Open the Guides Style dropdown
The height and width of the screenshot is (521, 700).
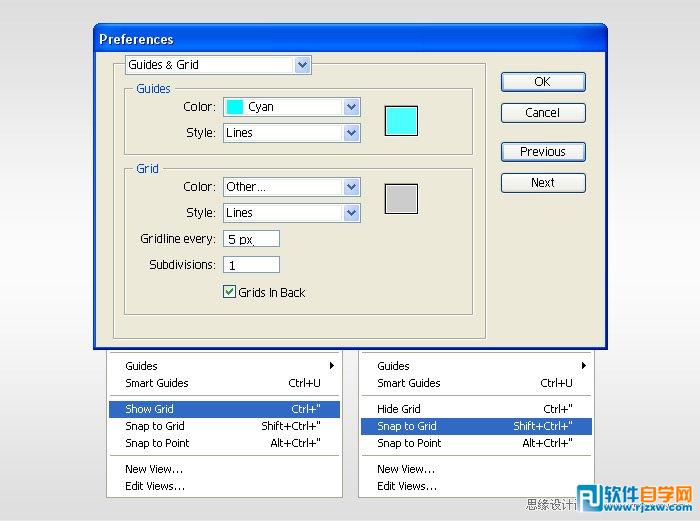(x=292, y=133)
